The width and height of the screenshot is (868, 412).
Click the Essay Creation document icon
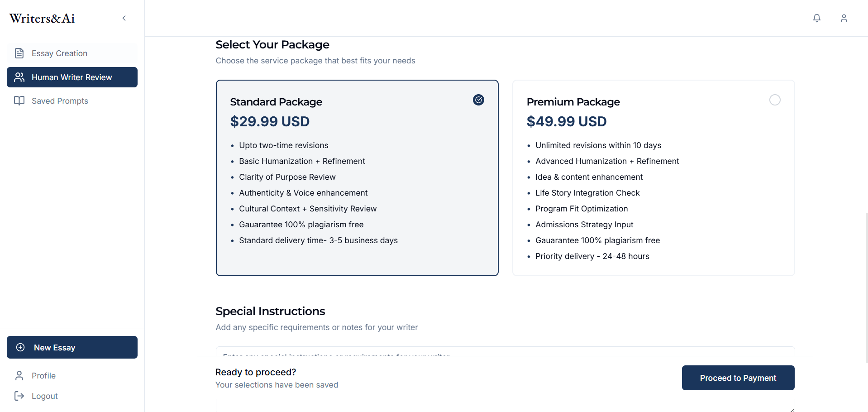coord(19,53)
